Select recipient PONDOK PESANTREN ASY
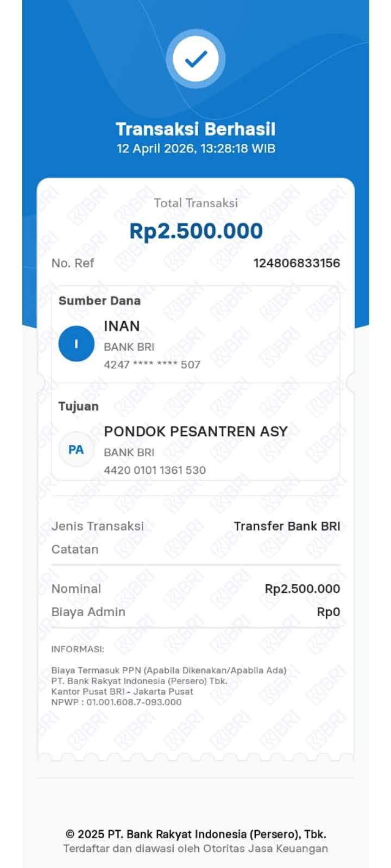This screenshot has height=868, width=391. click(x=195, y=431)
